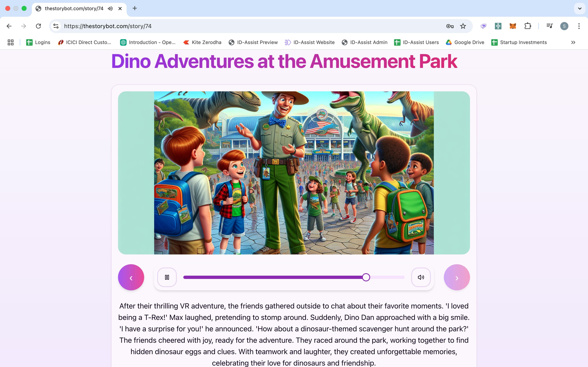
Task: Go to the previous story page
Action: [x=131, y=277]
